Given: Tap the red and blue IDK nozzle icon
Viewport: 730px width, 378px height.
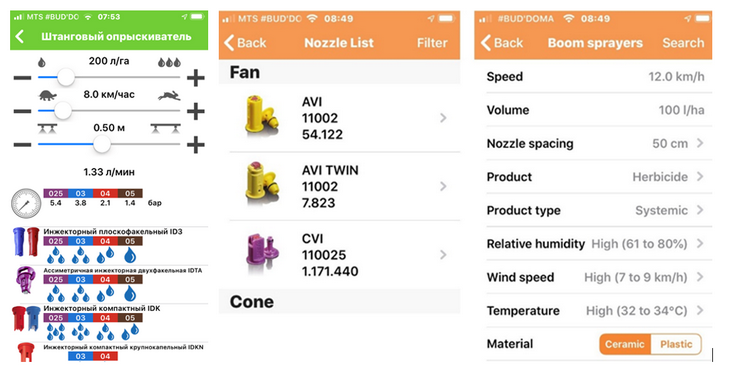Looking at the screenshot, I should point(26,319).
